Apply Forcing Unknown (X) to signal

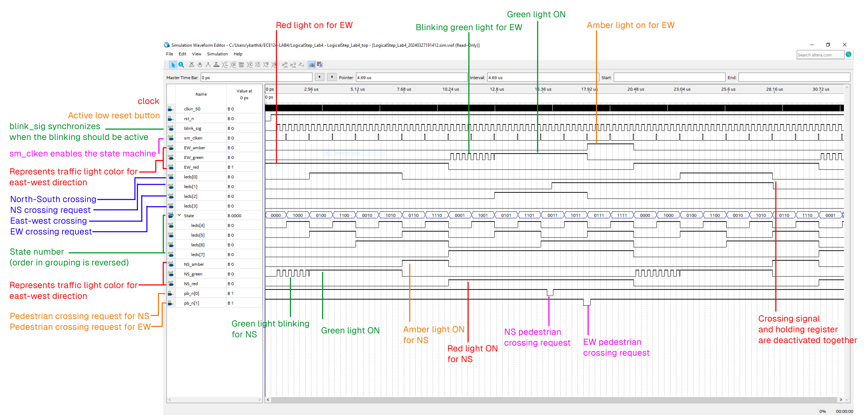pos(192,65)
